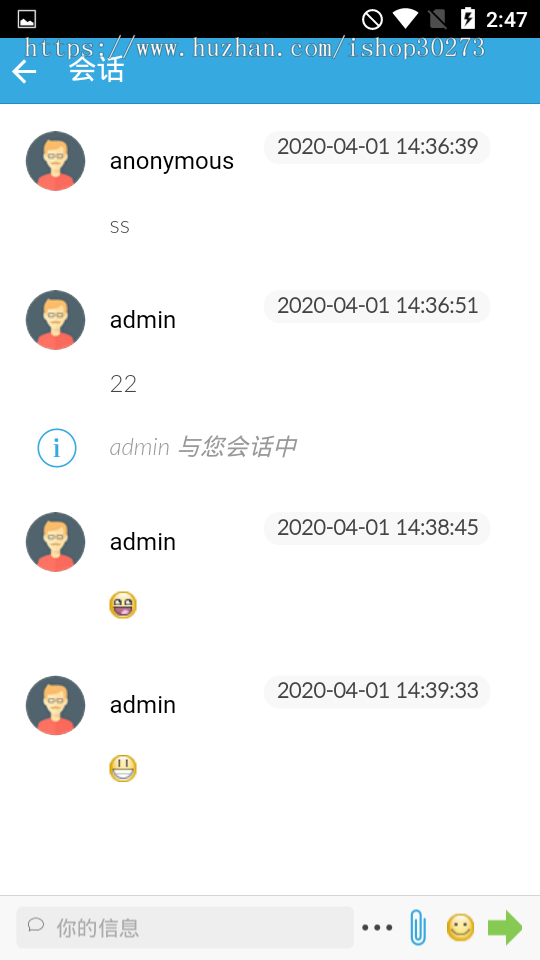Open the three-dots more options menu

pyautogui.click(x=377, y=928)
